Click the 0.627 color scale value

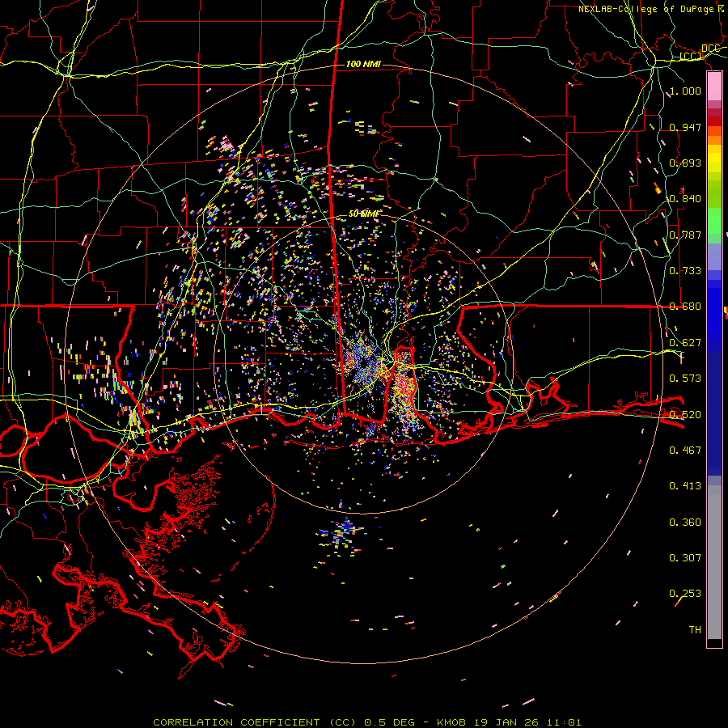click(685, 343)
